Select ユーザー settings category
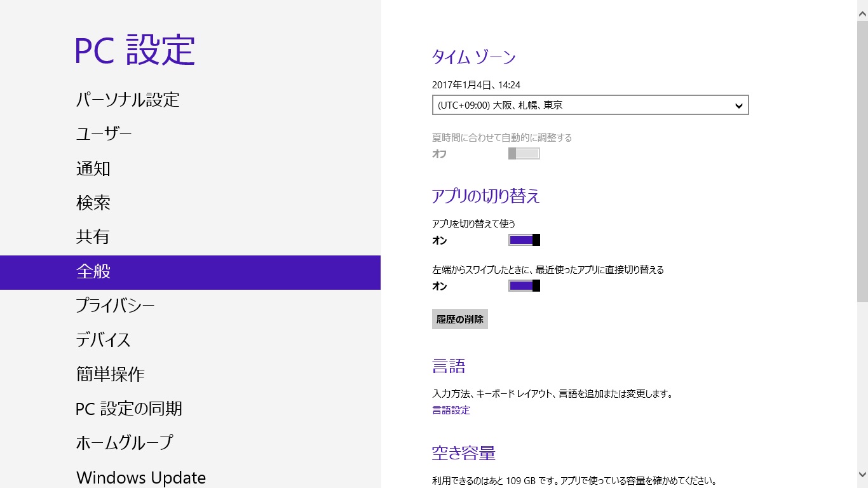The width and height of the screenshot is (868, 488). click(104, 134)
